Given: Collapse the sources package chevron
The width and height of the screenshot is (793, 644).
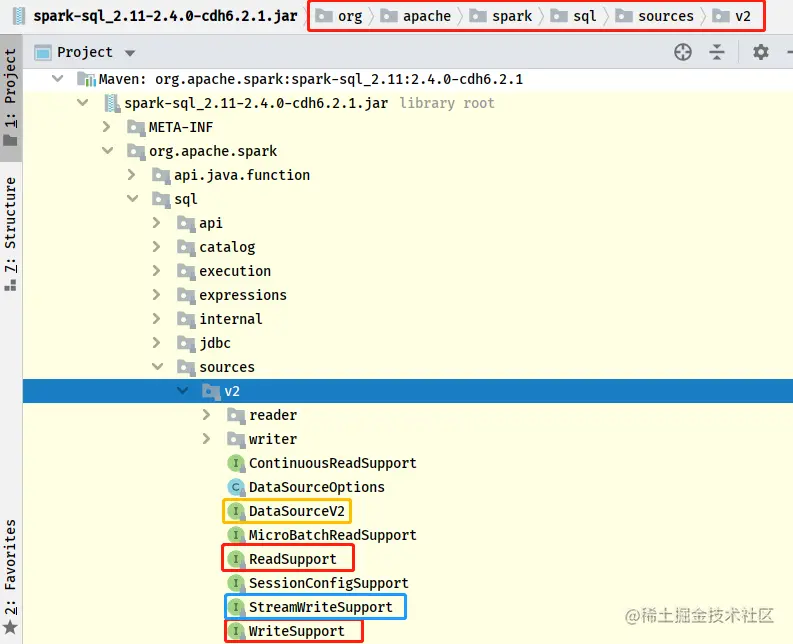Looking at the screenshot, I should tap(157, 367).
